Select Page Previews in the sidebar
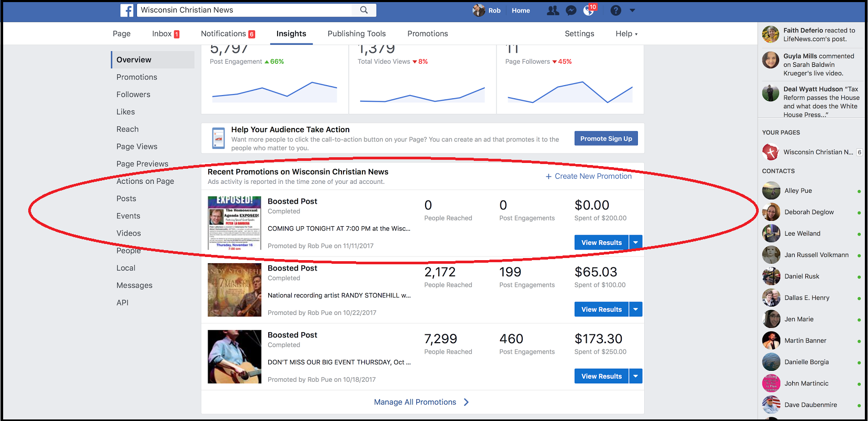The image size is (868, 421). [142, 163]
